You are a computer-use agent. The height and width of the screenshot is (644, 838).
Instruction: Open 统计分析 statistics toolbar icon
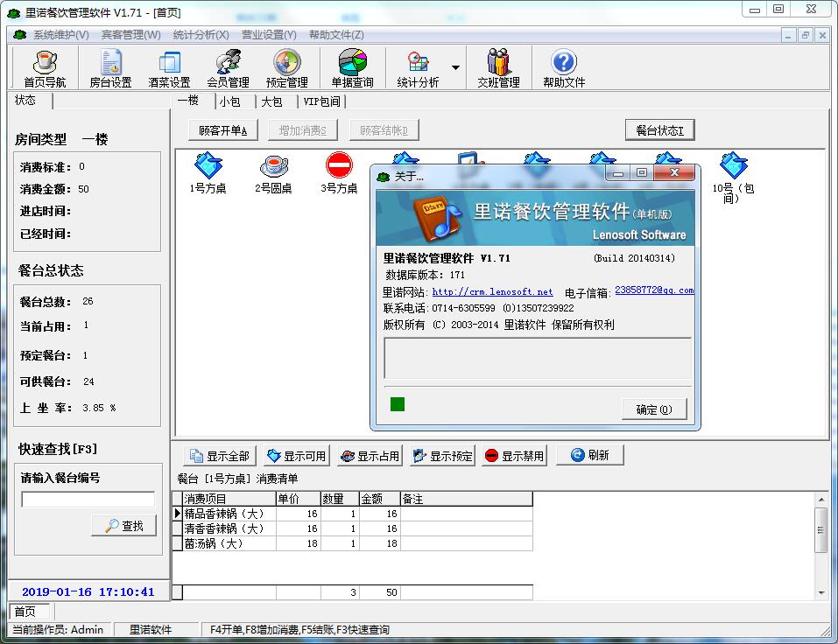(418, 68)
